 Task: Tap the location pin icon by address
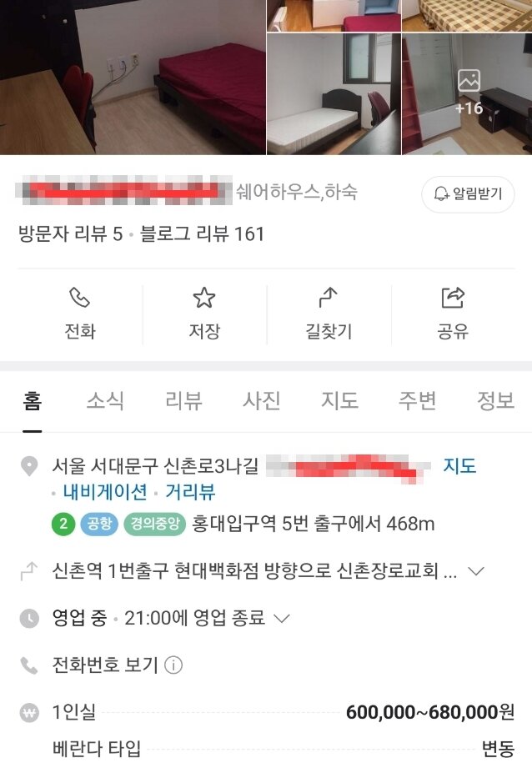point(29,466)
